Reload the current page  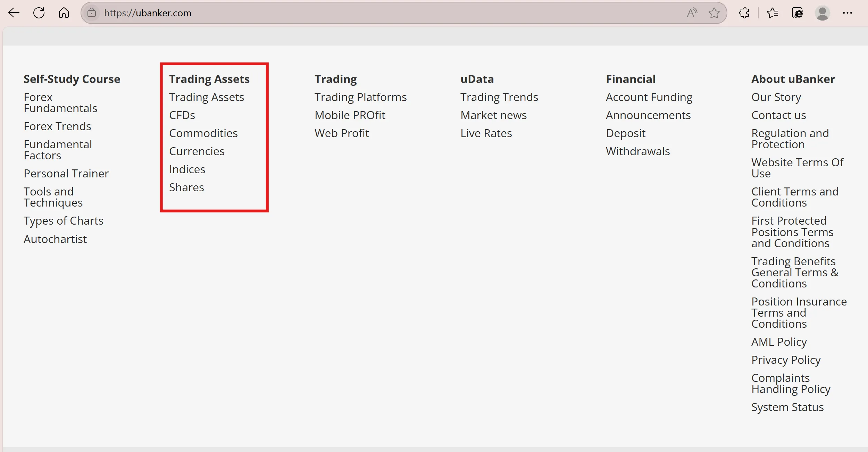(39, 13)
